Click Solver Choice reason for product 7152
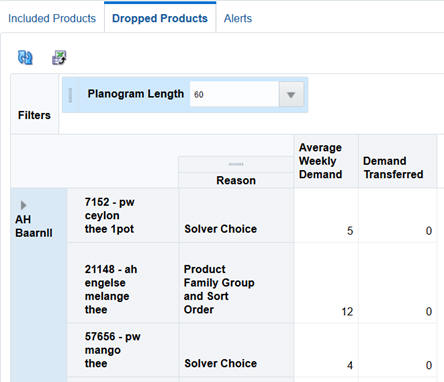Viewport: 444px width, 382px height. click(220, 229)
